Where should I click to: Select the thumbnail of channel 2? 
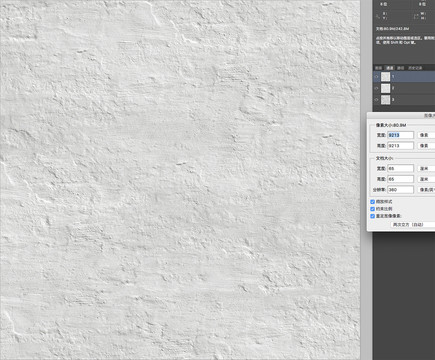(385, 88)
